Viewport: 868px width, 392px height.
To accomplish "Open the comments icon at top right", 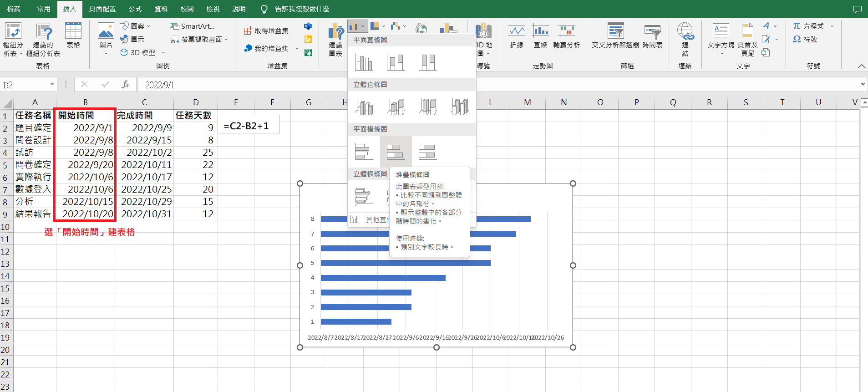I will pos(858,9).
